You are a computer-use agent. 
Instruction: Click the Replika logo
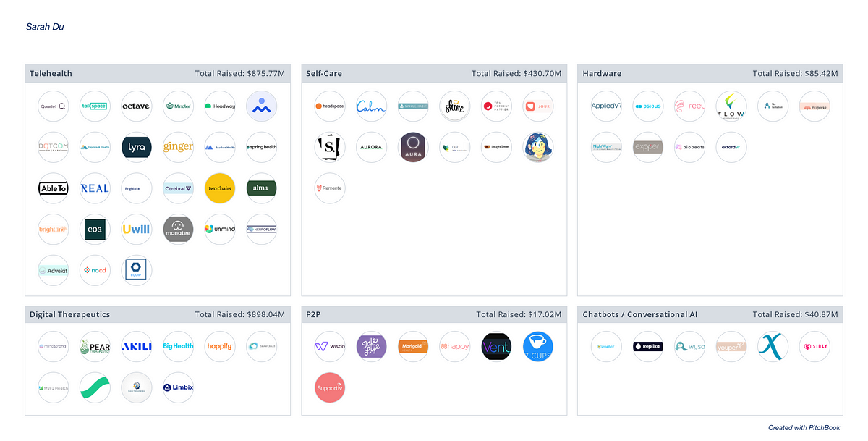click(648, 346)
